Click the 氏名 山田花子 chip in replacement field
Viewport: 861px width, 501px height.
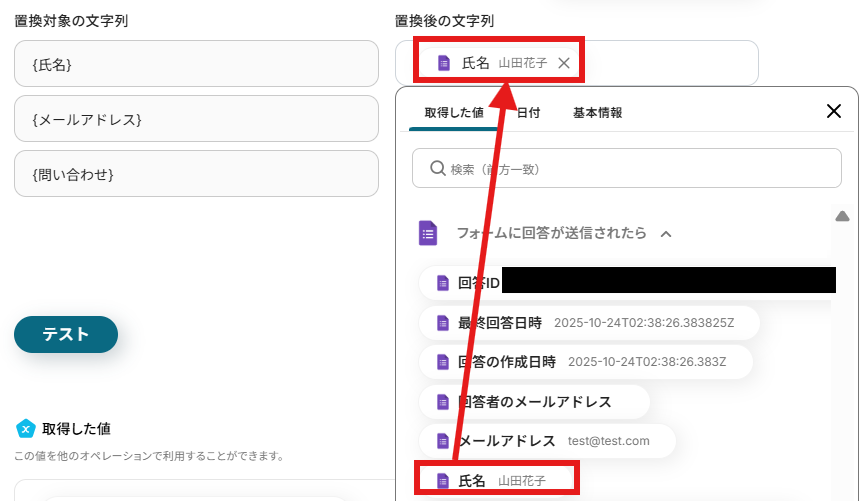click(x=499, y=63)
